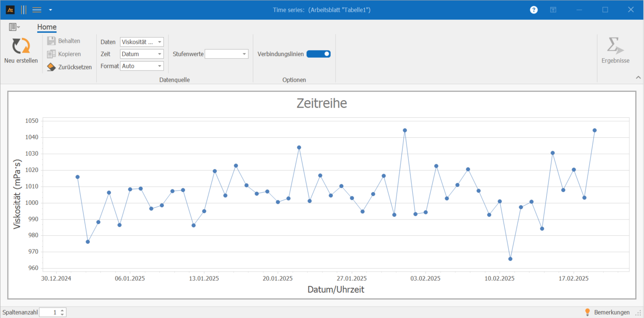This screenshot has height=318, width=644.
Task: Open the Stufenwerte dropdown
Action: point(226,54)
